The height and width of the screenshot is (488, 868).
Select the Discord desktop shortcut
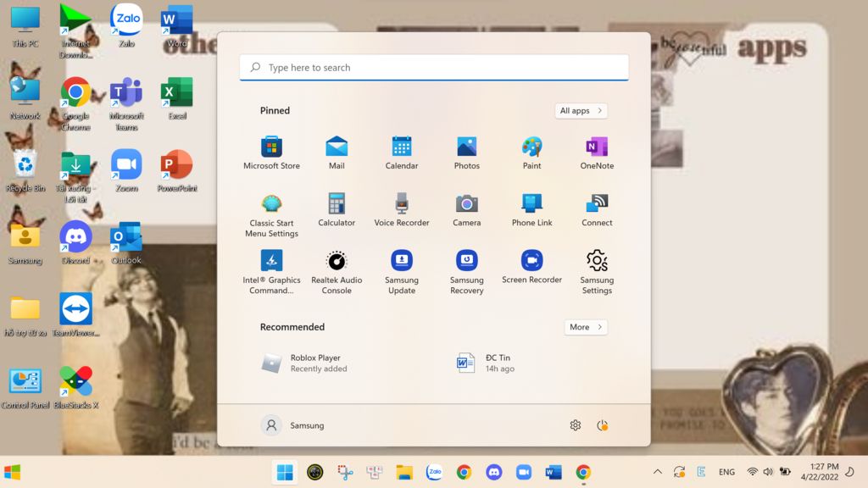75,243
